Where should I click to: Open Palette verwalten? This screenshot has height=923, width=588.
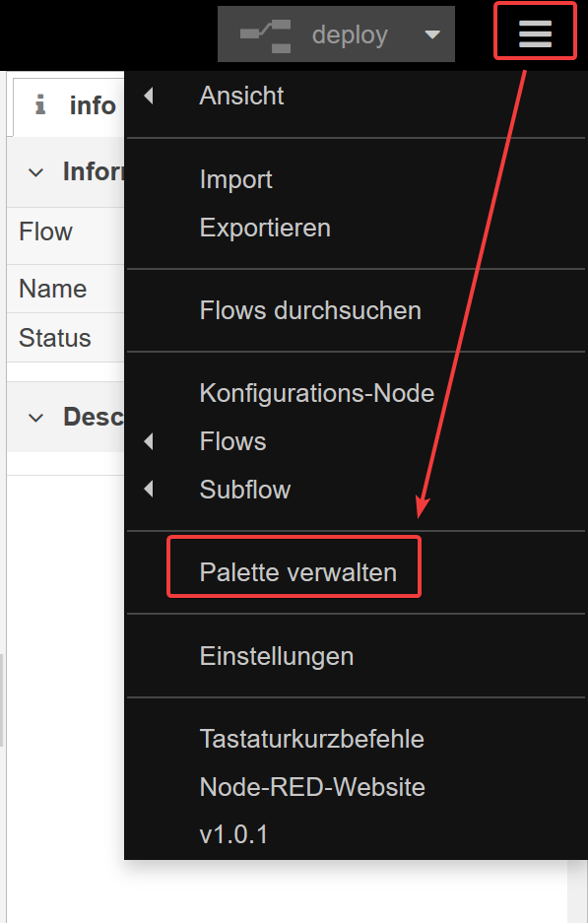pyautogui.click(x=294, y=568)
